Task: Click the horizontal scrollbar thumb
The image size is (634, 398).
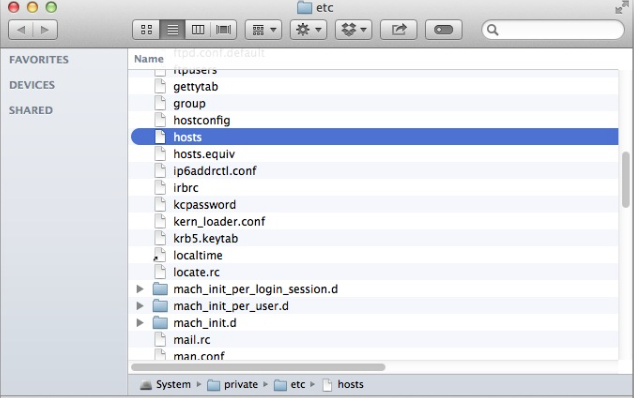Action: (x=258, y=367)
